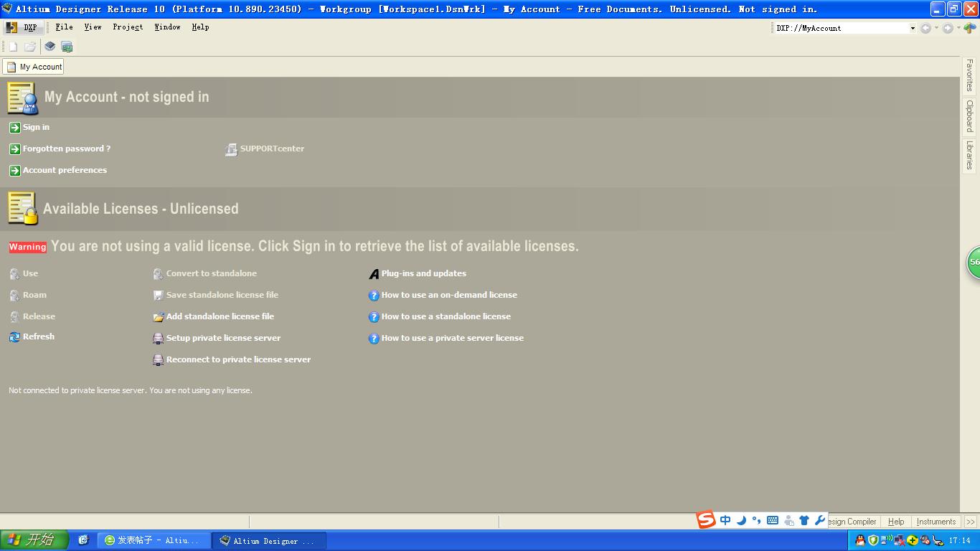Click help icon beside on-demand license
The image size is (980, 551).
point(374,296)
